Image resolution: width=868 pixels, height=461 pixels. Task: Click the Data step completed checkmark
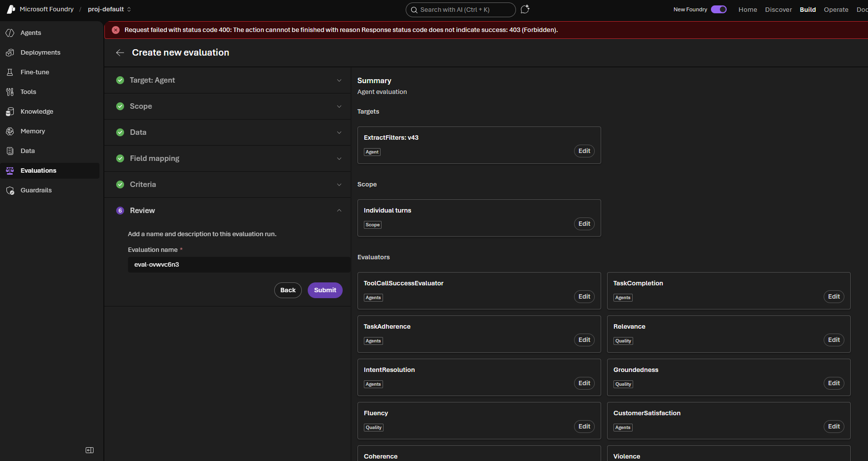tap(120, 132)
